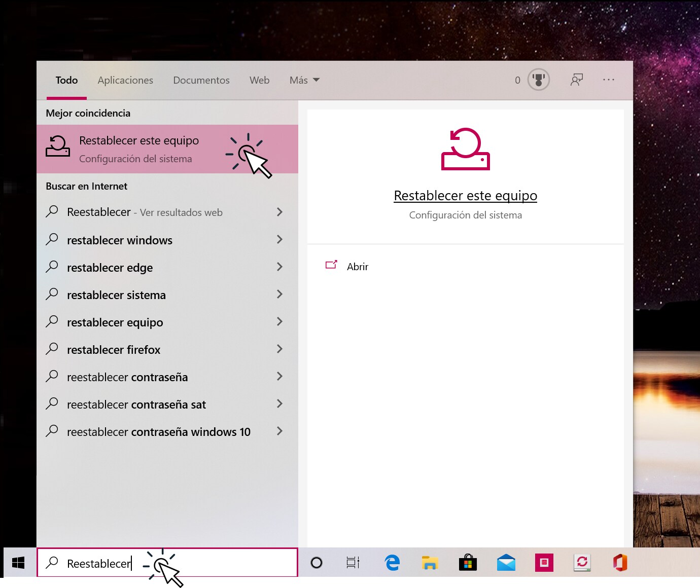
Task: Click the Microsoft Rewards medal icon
Action: point(537,80)
